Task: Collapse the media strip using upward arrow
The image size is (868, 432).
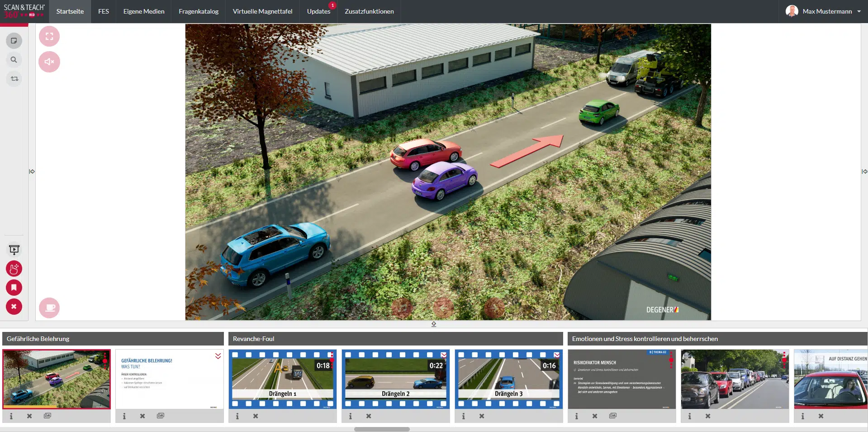Action: tap(434, 324)
